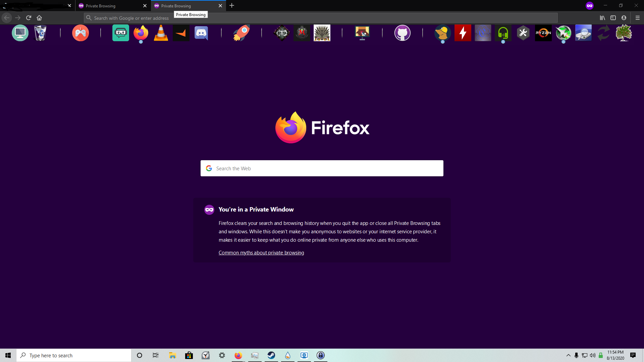Launch the VLC cone shortcut
644x362 pixels.
[x=161, y=33]
